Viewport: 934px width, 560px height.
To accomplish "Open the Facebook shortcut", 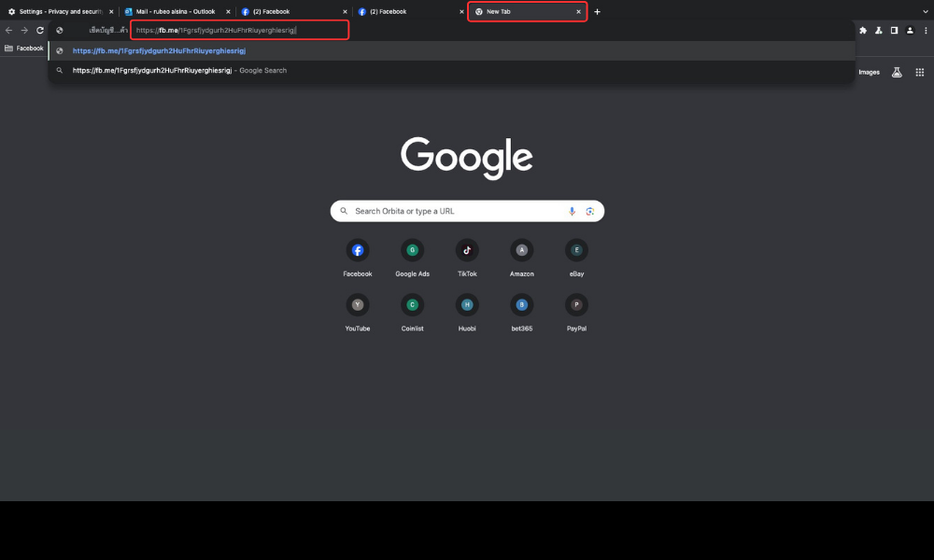I will pos(358,259).
